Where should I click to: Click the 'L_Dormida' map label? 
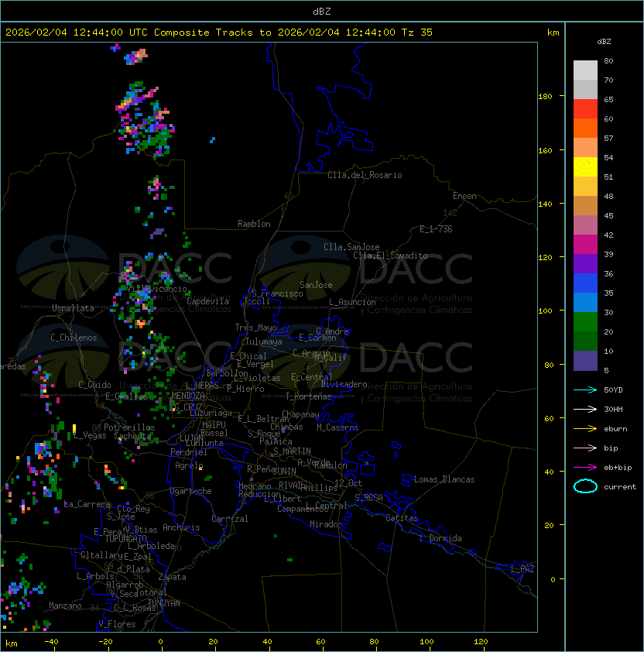pos(440,538)
